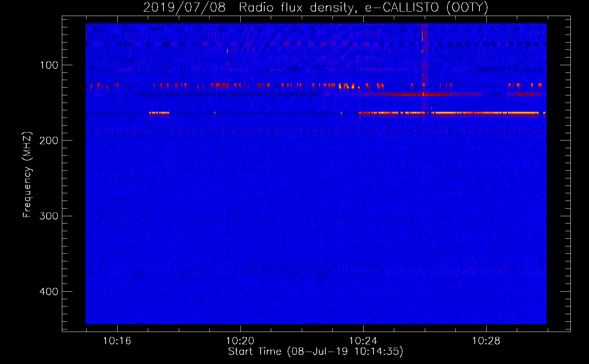Click the '10:20' time tick label
Image resolution: width=589 pixels, height=364 pixels.
click(240, 341)
